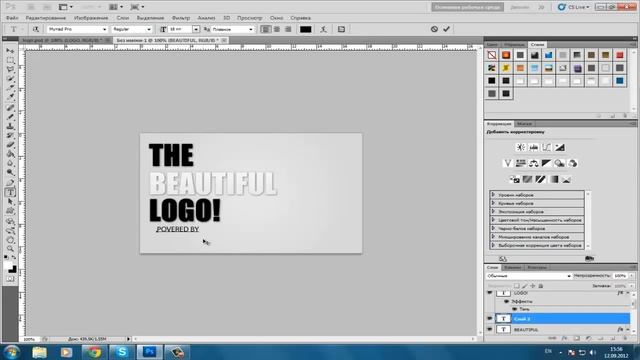Viewport: 640px width, 360px height.
Task: Select the Слой 2 text layer
Action: click(x=562, y=319)
